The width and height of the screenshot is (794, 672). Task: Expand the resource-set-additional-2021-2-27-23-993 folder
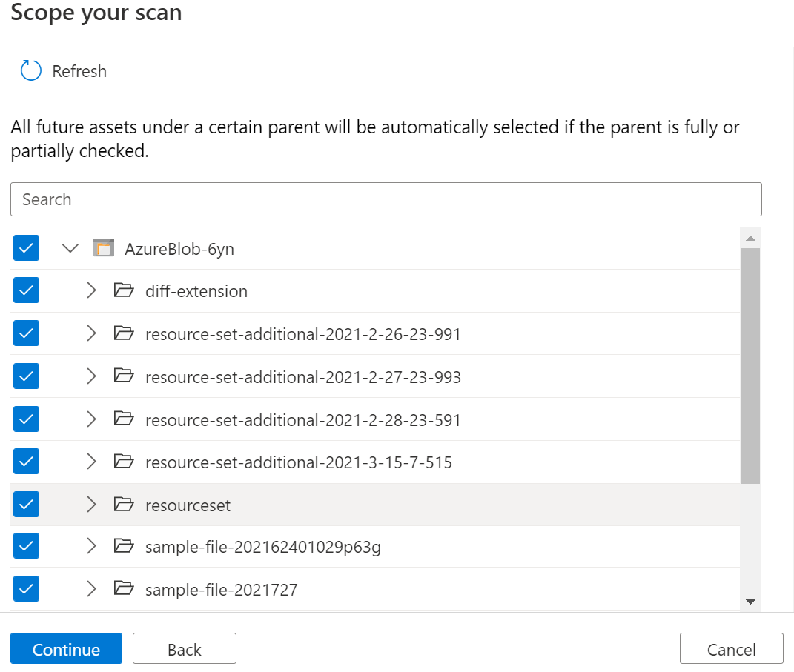(x=91, y=376)
